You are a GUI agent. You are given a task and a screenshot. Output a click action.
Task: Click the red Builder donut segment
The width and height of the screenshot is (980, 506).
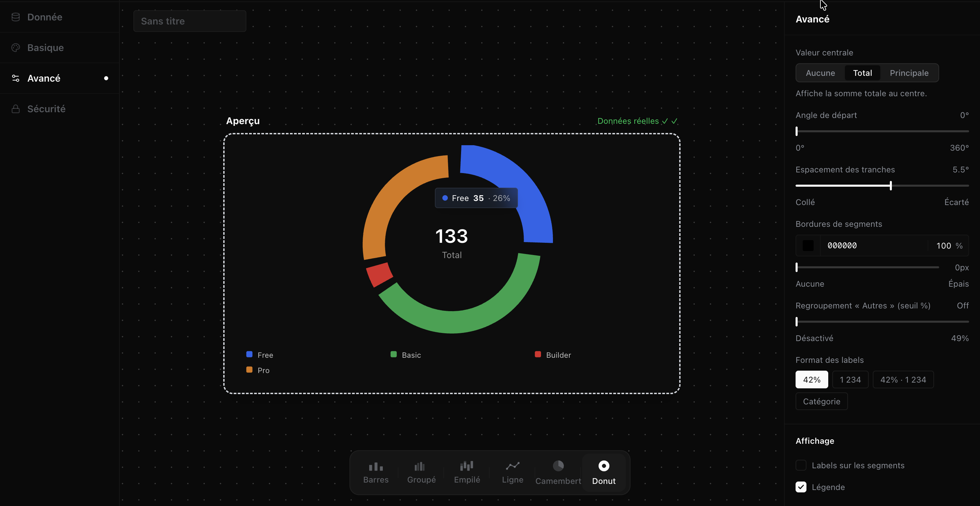pyautogui.click(x=379, y=274)
